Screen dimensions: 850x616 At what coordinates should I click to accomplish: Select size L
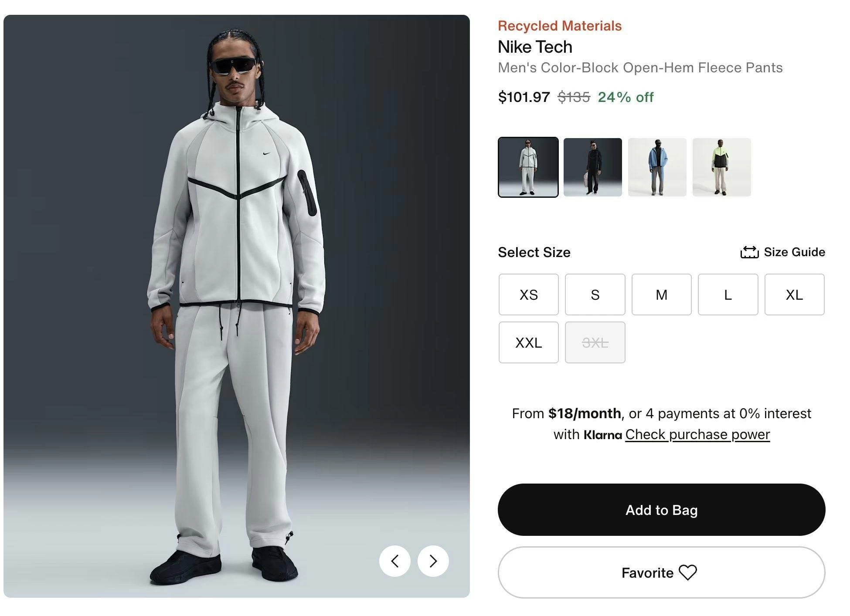click(x=728, y=294)
